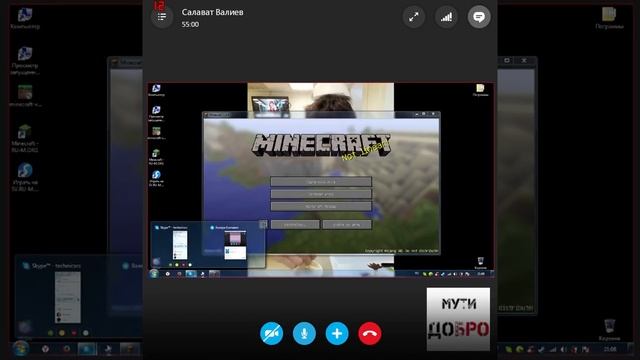Open the grass-block minecraft shortcut on shared desktop
The image size is (640, 360).
[x=156, y=133]
